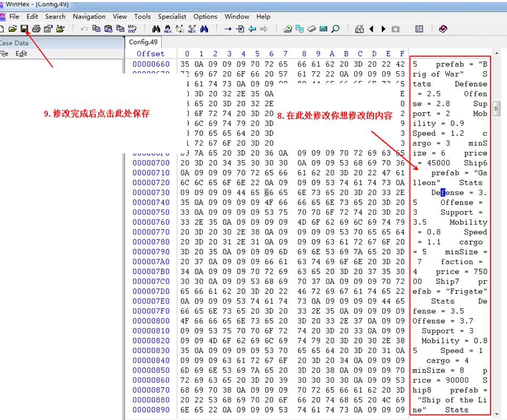Click the Copy Block toolbar icon
Screen dimensions: 507x420
point(96,29)
